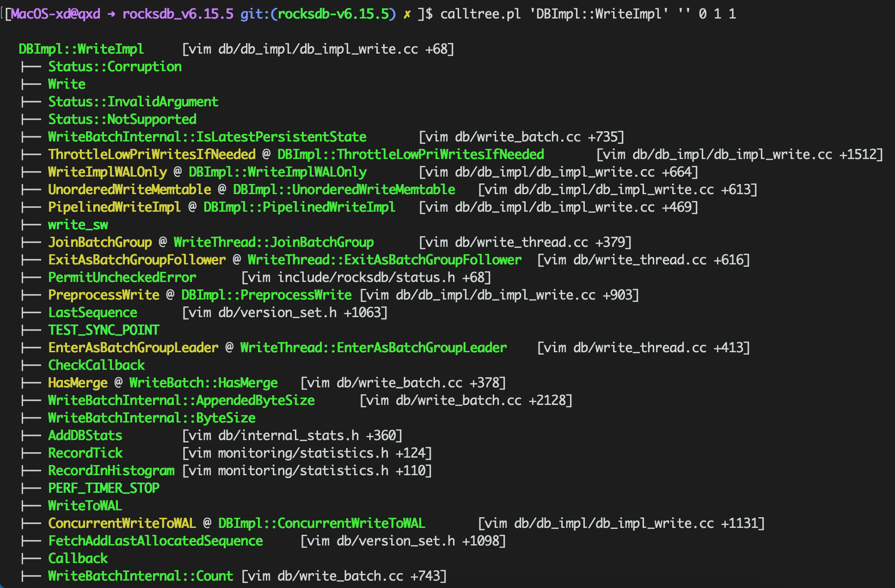Select the Status::Corruption tree entry
Screen dimensions: 895x588
(x=115, y=67)
